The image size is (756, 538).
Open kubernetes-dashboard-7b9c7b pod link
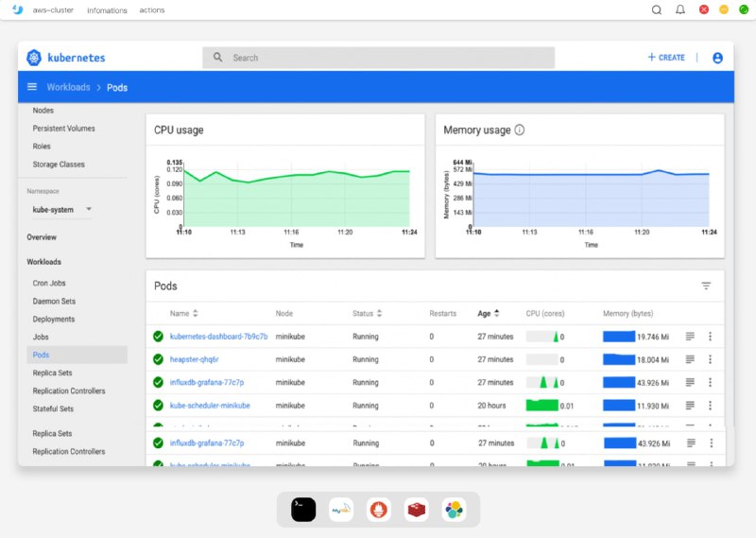click(x=218, y=337)
